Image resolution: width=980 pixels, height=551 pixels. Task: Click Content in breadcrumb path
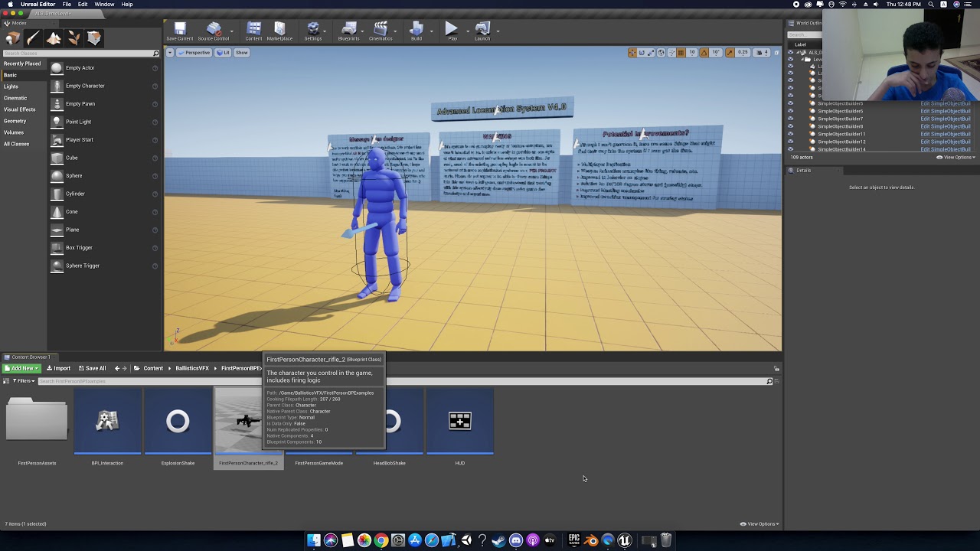pyautogui.click(x=153, y=369)
